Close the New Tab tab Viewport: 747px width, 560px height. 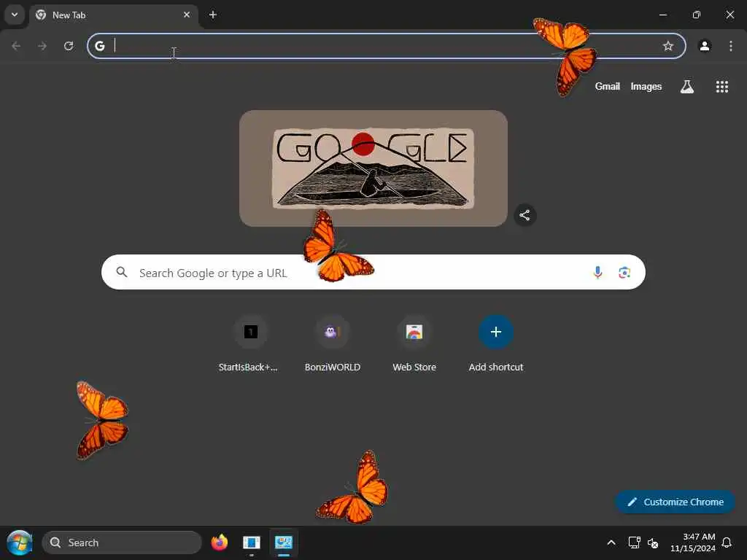pos(187,15)
